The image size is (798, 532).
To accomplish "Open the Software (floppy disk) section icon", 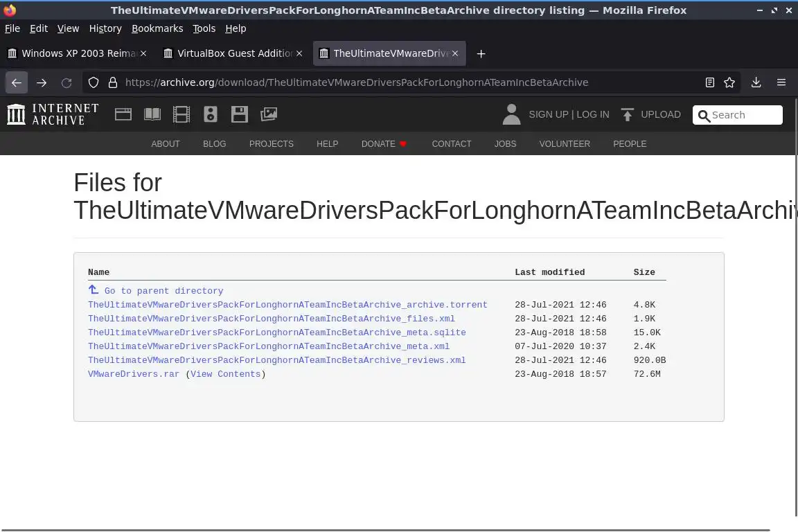I will (239, 114).
